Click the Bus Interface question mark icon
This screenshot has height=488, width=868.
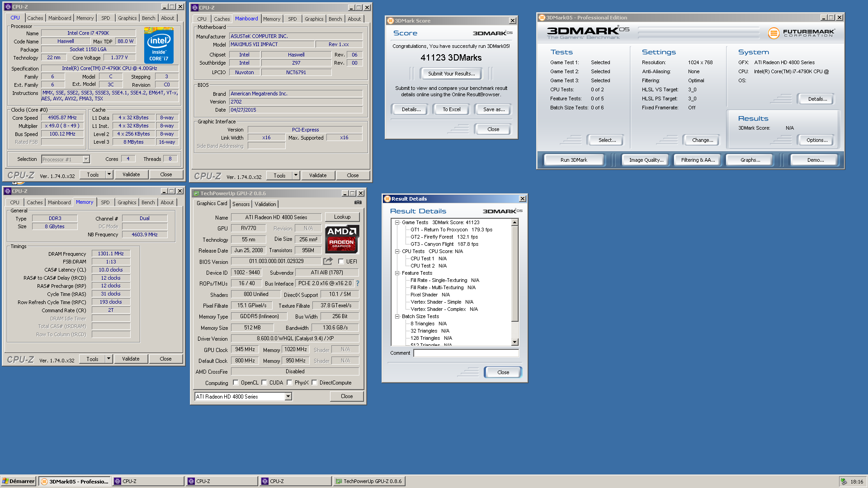pos(358,283)
